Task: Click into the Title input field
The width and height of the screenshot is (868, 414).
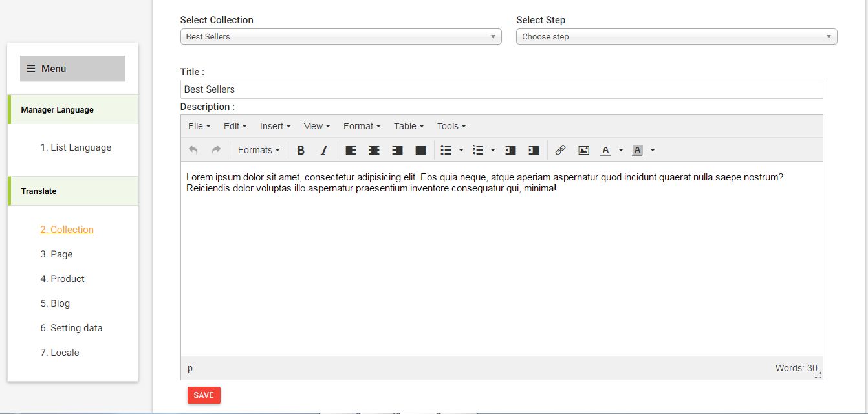Action: pos(501,89)
